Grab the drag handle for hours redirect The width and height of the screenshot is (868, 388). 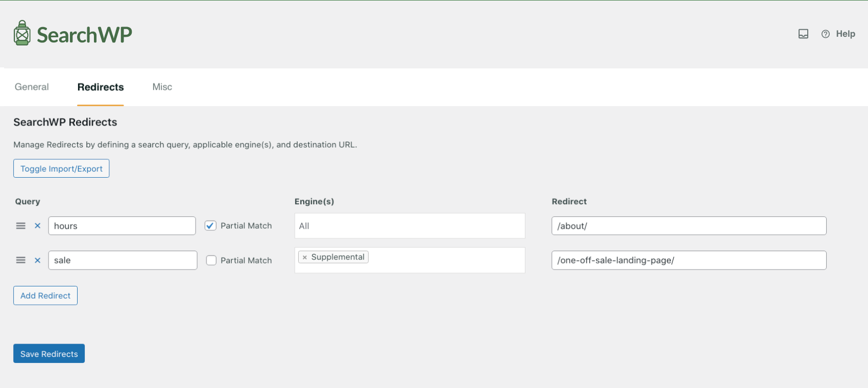tap(20, 226)
